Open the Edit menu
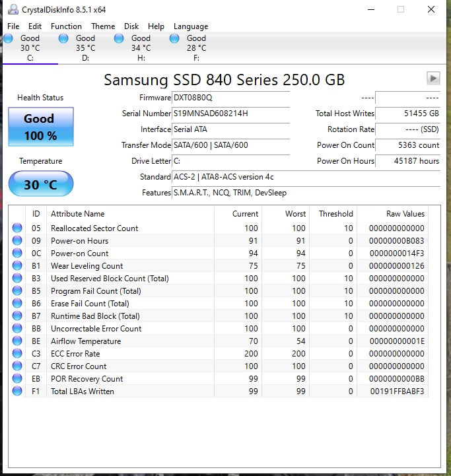 coord(35,26)
